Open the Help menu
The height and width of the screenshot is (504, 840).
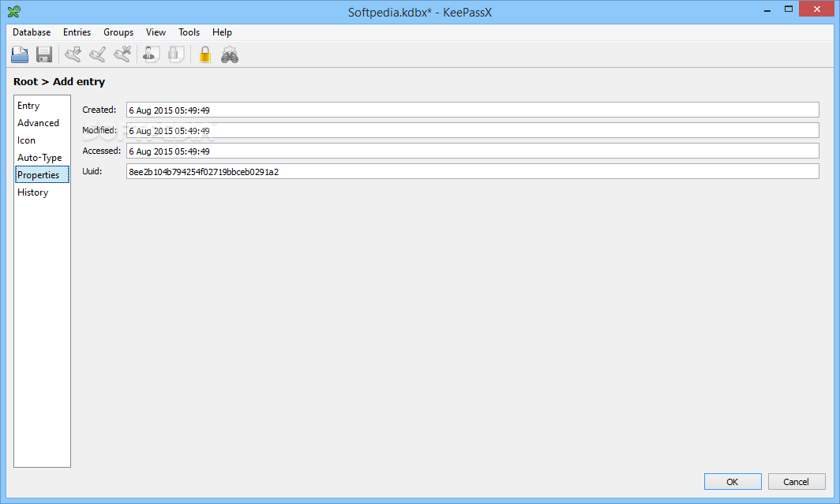[222, 32]
